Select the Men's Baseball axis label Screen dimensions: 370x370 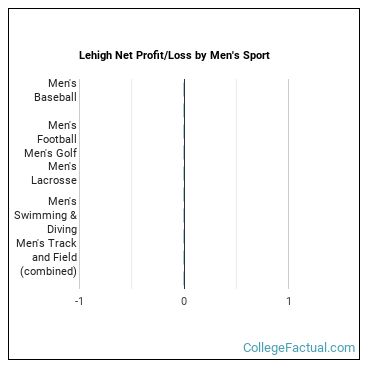click(55, 90)
